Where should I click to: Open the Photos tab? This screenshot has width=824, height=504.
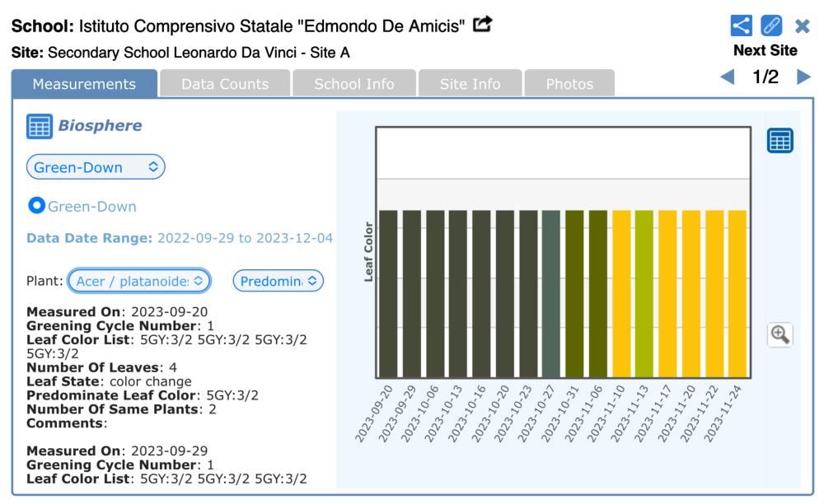pyautogui.click(x=569, y=84)
